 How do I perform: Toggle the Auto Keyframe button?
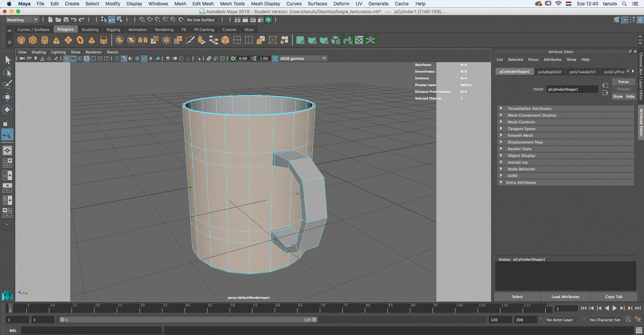tap(628, 320)
